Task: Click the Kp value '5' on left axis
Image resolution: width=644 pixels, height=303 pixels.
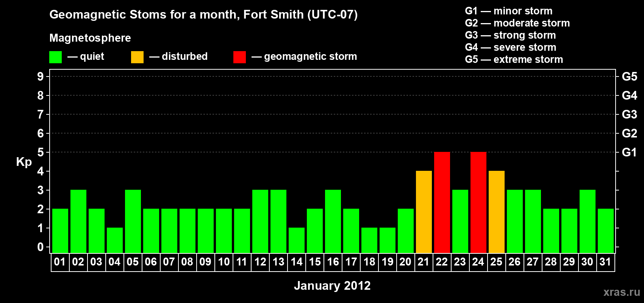Action: [41, 152]
